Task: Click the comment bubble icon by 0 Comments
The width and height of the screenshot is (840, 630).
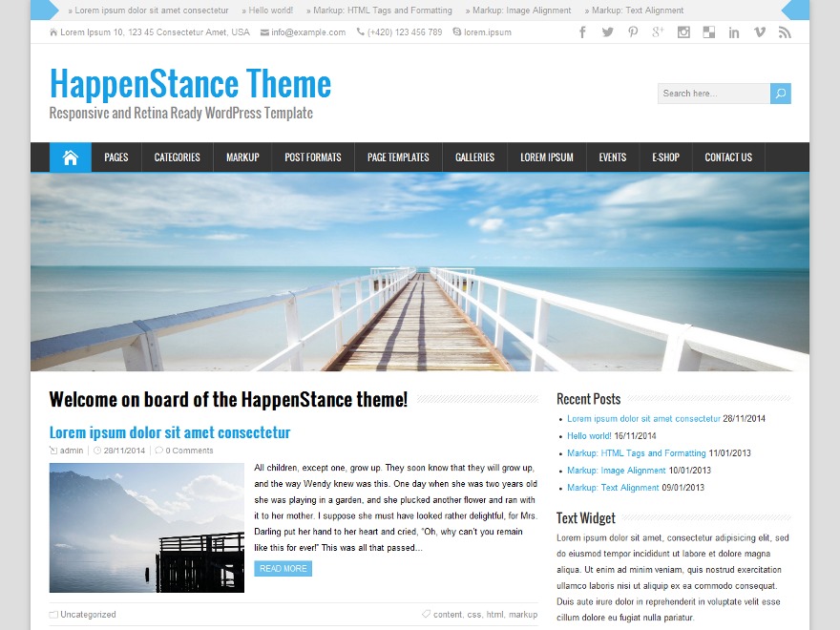Action: (158, 450)
